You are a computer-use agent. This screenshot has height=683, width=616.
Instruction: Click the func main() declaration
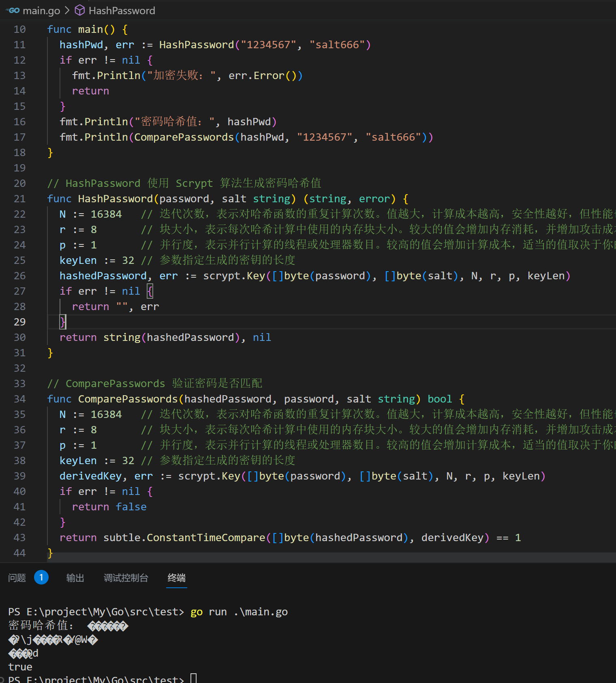click(88, 29)
